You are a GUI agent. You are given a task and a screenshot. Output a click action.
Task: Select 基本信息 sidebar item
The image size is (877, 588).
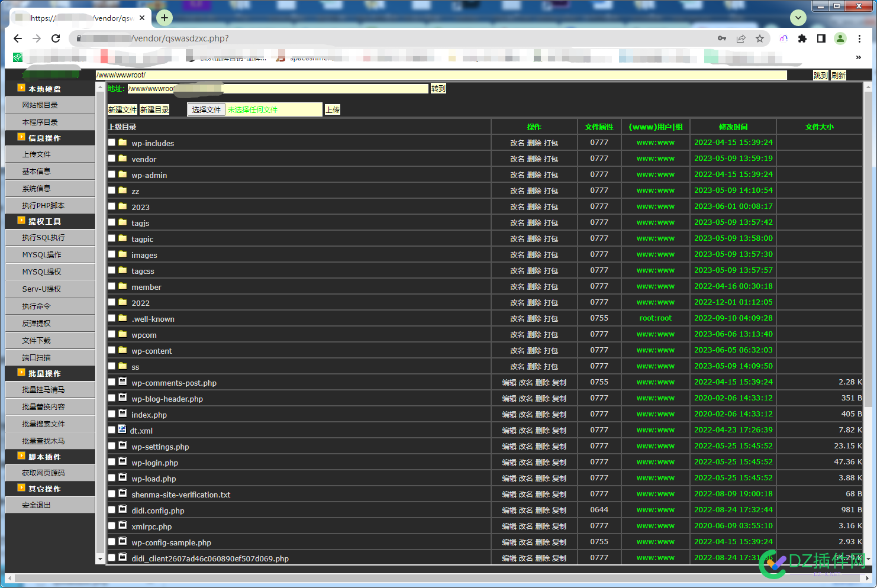[x=50, y=172]
